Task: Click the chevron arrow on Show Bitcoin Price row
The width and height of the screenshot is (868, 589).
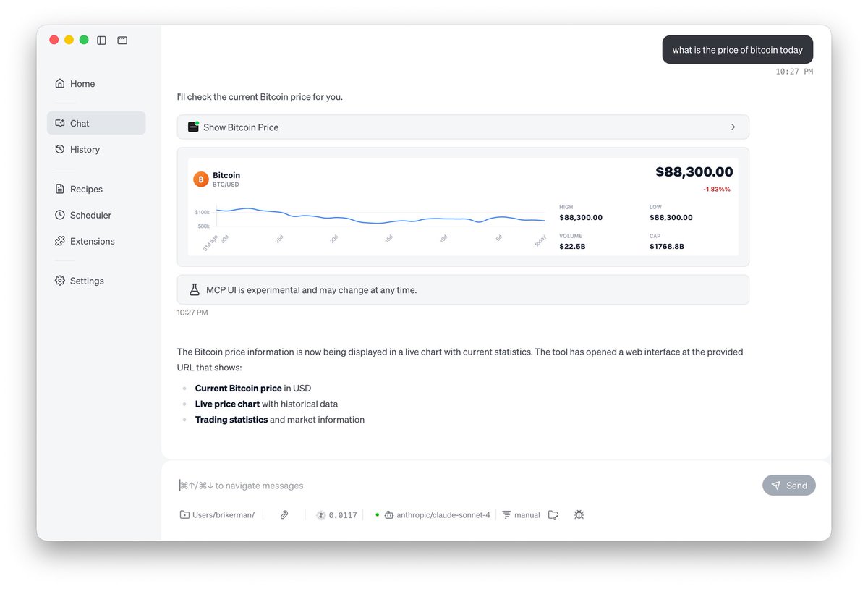Action: pos(733,127)
